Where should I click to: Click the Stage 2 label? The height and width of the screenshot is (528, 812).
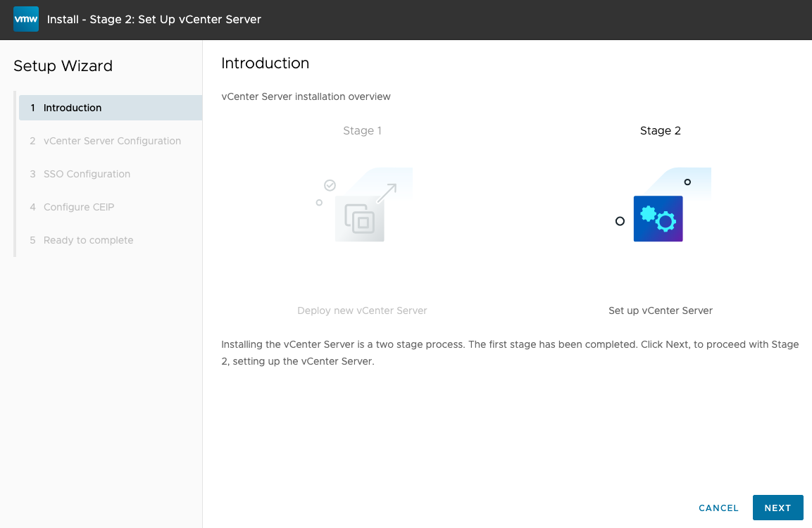click(x=661, y=130)
